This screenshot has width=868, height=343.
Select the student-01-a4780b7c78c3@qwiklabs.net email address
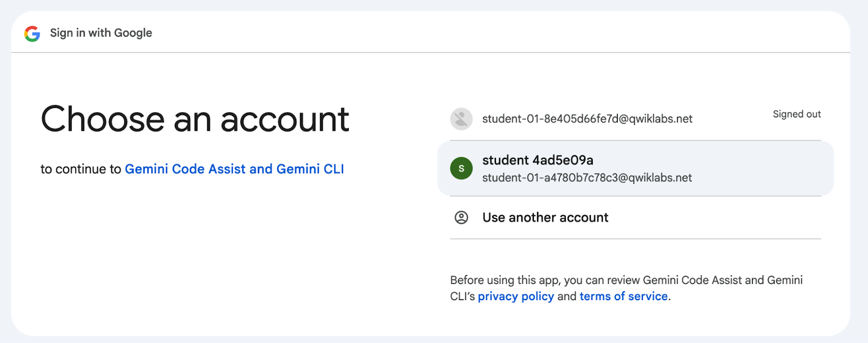pyautogui.click(x=587, y=178)
